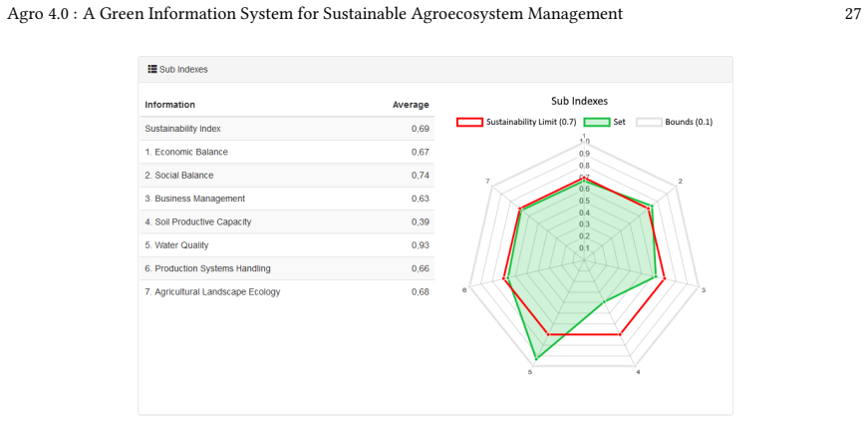Click the 0,68 average value
Screen dimensions: 868x422
421,291
